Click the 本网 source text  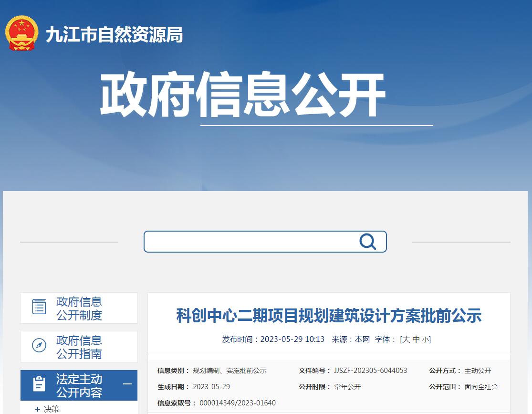[x=362, y=340]
